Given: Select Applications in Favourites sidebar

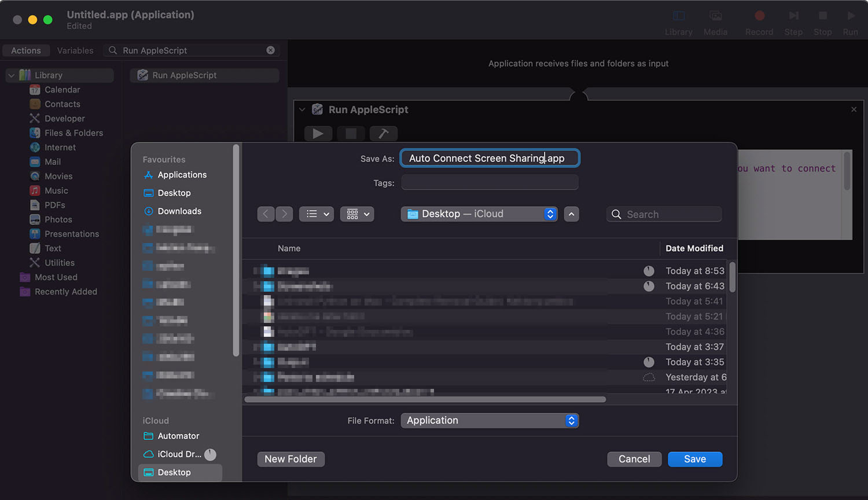Looking at the screenshot, I should [181, 175].
